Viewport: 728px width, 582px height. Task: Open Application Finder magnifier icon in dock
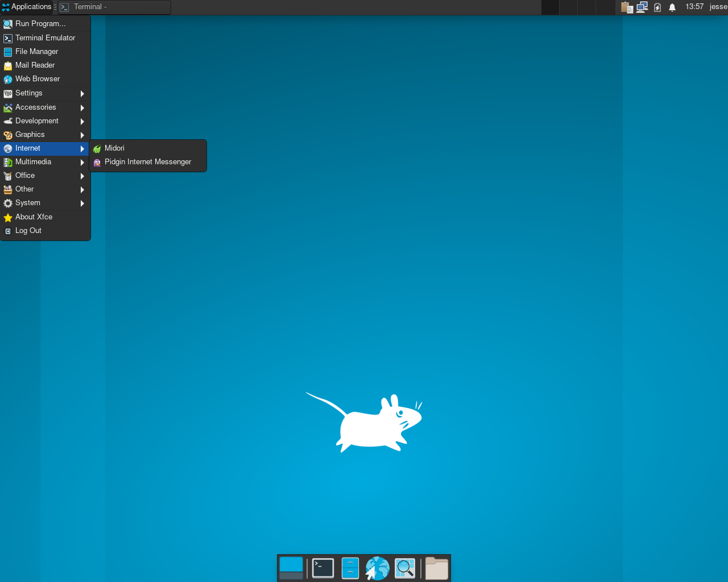pos(405,568)
